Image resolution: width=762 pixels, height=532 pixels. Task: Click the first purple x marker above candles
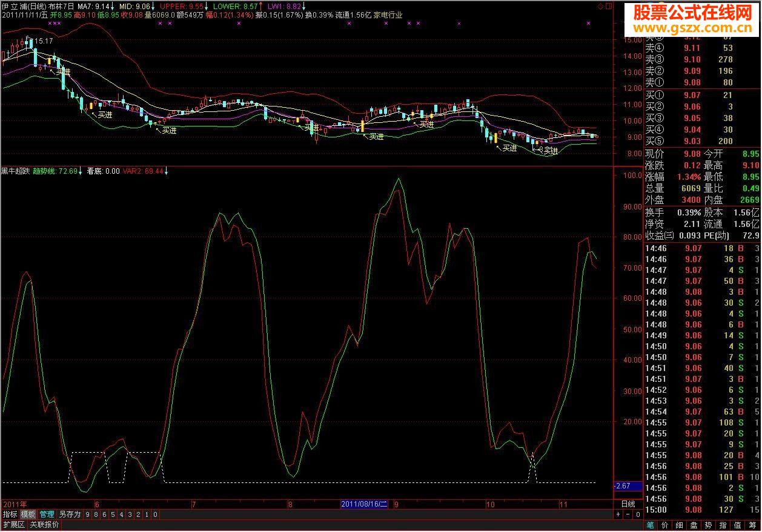click(49, 24)
